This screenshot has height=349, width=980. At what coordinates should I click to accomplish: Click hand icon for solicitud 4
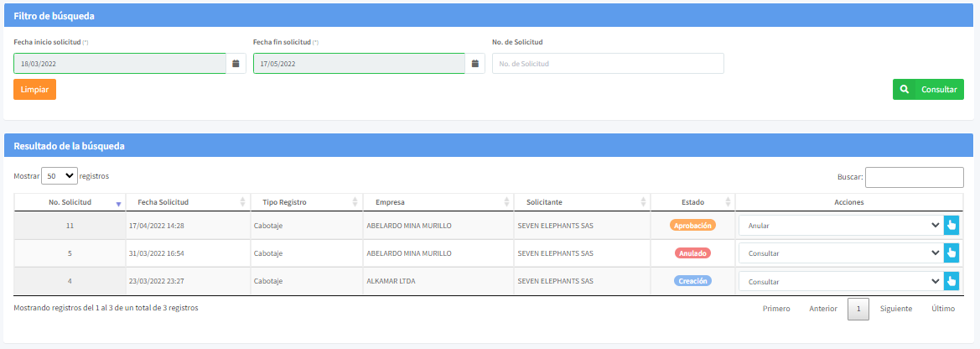point(951,281)
